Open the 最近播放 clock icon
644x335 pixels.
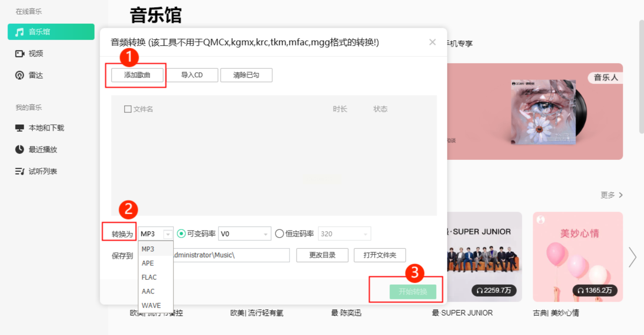20,149
